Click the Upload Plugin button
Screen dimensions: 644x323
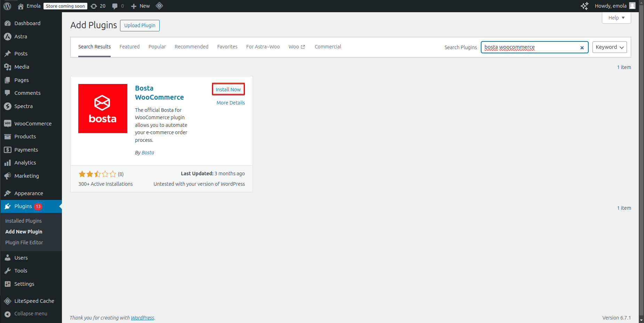tap(140, 25)
